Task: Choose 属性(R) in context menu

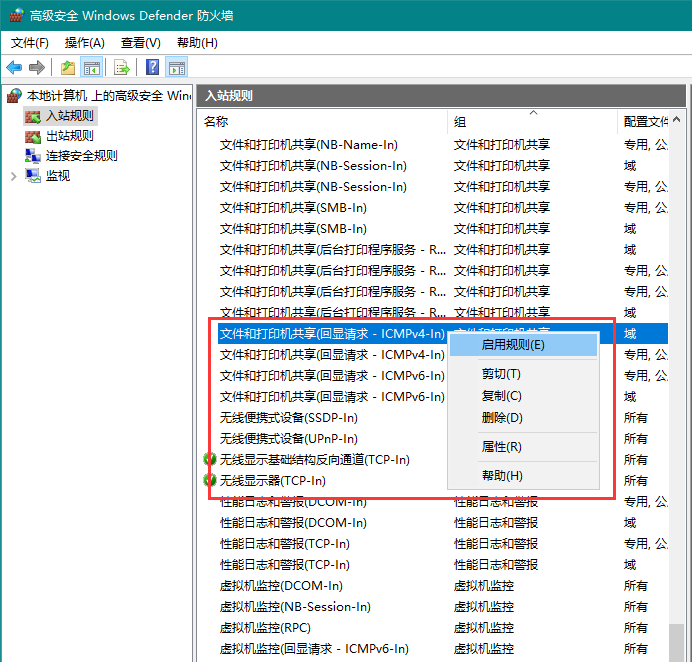Action: tap(523, 447)
